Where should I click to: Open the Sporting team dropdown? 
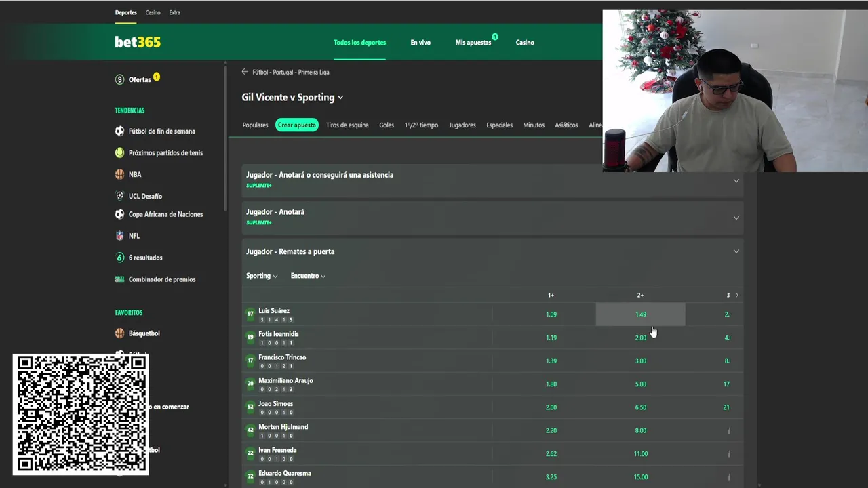point(262,276)
